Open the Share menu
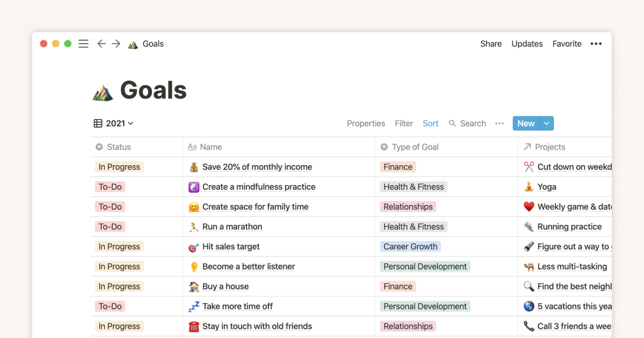Image resolution: width=644 pixels, height=338 pixels. [x=490, y=43]
